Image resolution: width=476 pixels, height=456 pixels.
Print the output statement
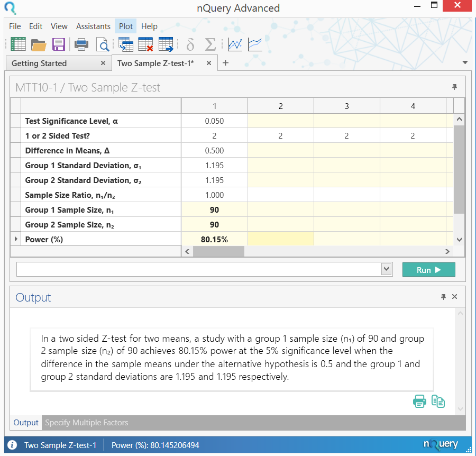tap(419, 401)
